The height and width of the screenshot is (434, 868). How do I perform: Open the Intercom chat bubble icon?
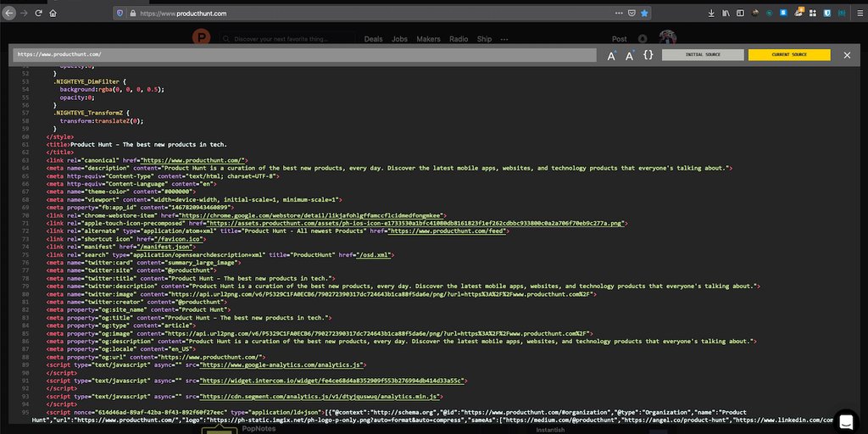tap(846, 422)
